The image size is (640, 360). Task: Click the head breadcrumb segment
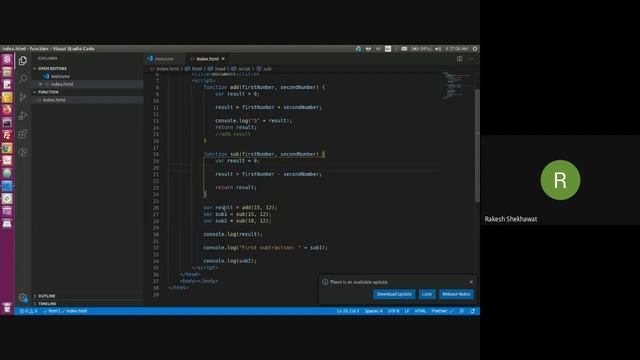[x=217, y=69]
